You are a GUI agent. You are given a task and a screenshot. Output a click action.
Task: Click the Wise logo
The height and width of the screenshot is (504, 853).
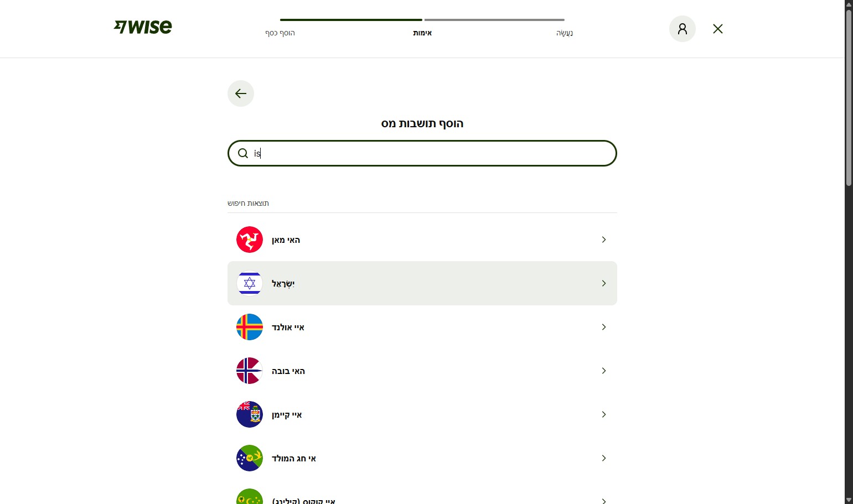(x=143, y=27)
